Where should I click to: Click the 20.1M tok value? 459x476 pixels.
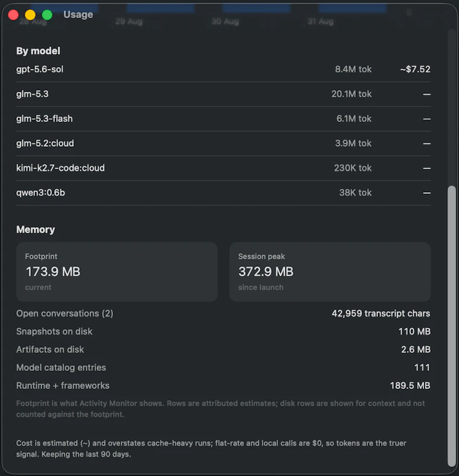[351, 94]
